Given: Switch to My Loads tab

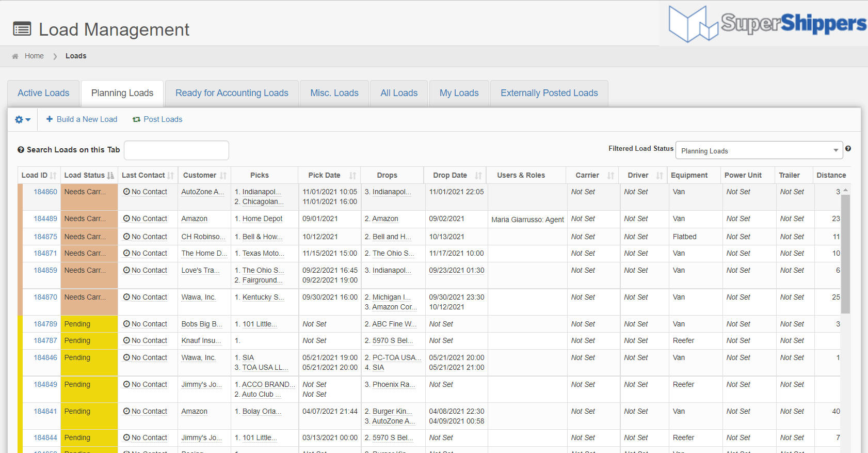Looking at the screenshot, I should point(459,93).
